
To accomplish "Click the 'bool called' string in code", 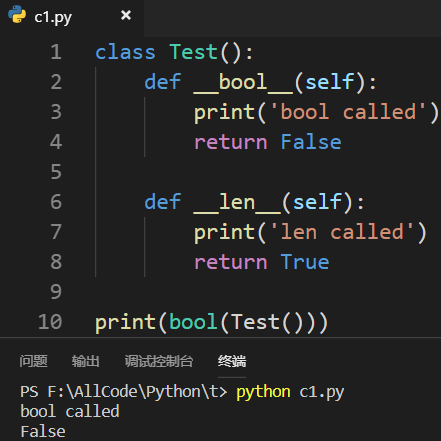I will coord(349,112).
